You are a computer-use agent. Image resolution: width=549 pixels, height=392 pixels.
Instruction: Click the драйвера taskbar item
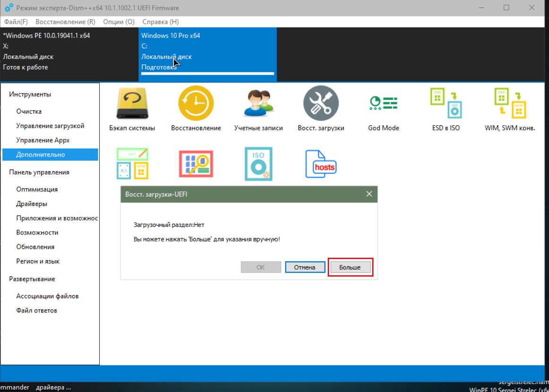[53, 387]
